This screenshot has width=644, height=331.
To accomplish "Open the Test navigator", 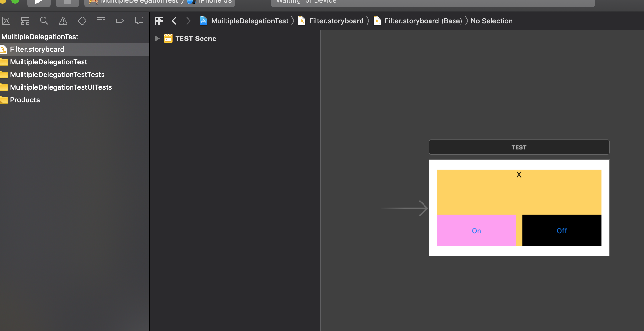I will [x=82, y=21].
